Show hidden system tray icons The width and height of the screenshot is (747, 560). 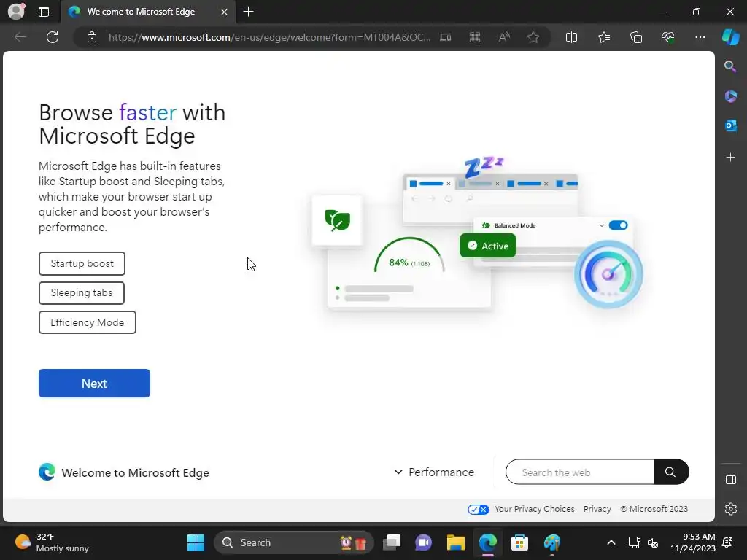(611, 542)
